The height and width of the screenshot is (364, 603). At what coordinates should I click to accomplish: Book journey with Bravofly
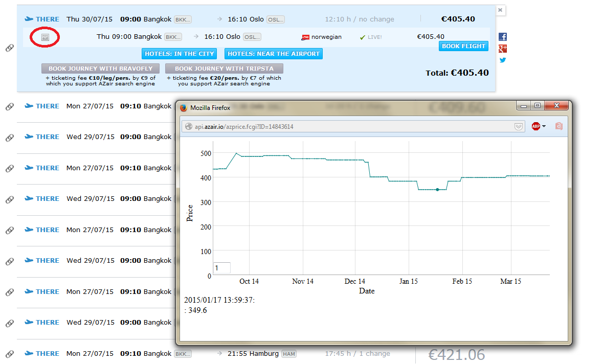(100, 69)
